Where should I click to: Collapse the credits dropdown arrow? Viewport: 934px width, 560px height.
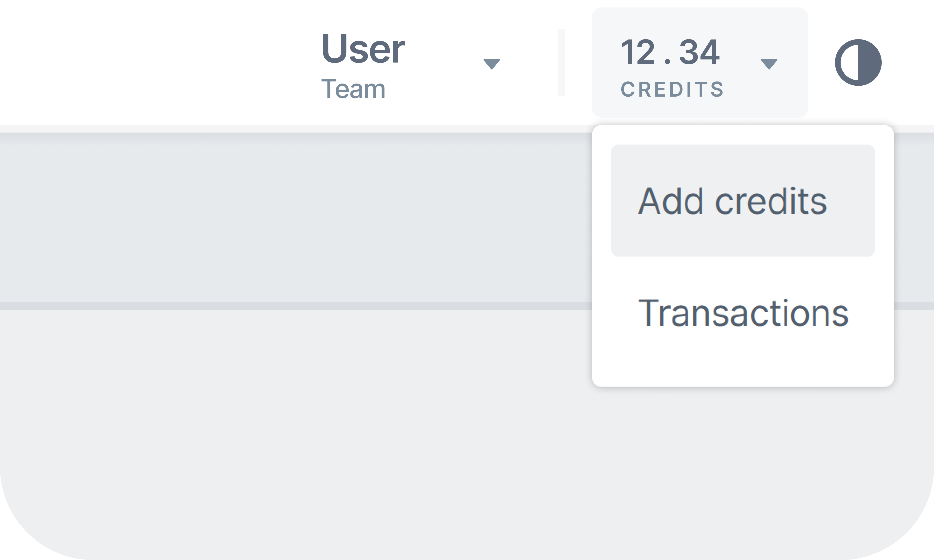pyautogui.click(x=769, y=64)
